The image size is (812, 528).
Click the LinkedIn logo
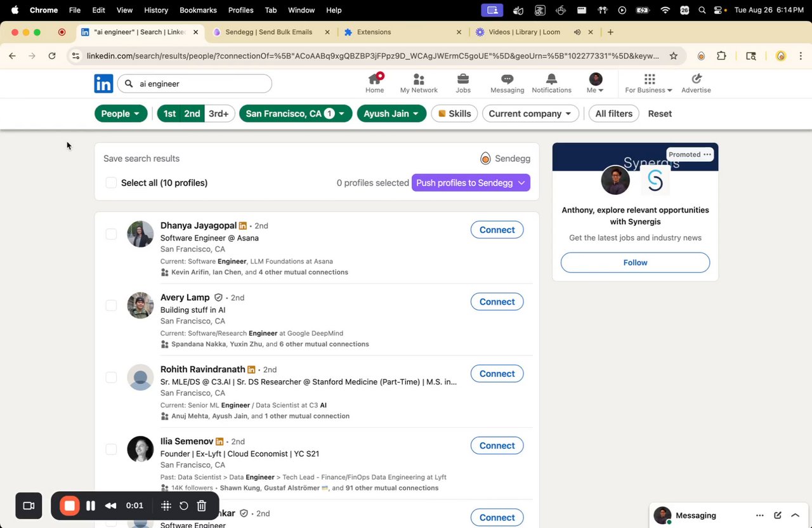[103, 83]
